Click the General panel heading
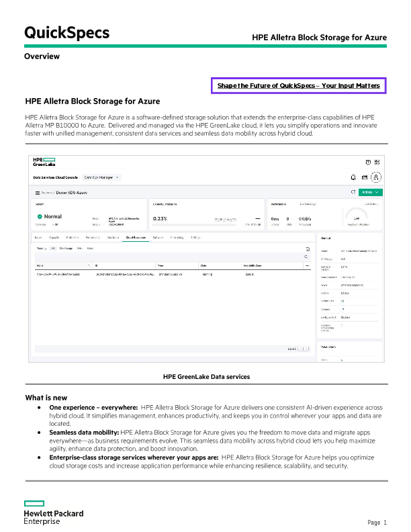 click(x=326, y=238)
